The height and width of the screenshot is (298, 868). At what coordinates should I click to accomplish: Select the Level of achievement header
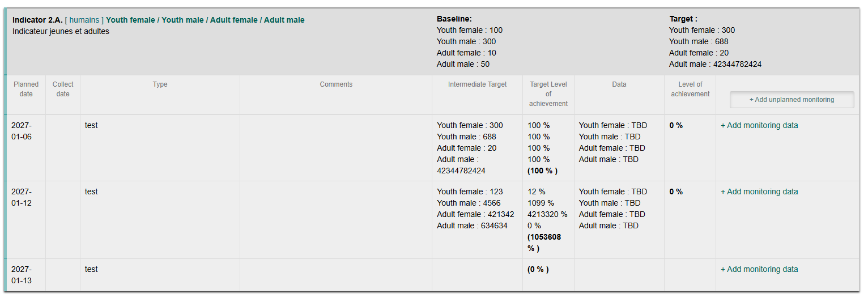click(x=690, y=89)
